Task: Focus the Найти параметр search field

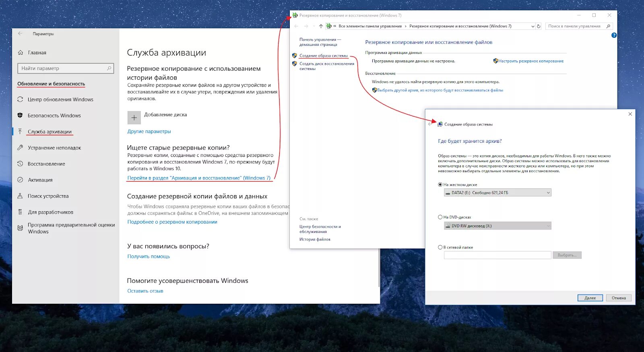Action: (66, 68)
